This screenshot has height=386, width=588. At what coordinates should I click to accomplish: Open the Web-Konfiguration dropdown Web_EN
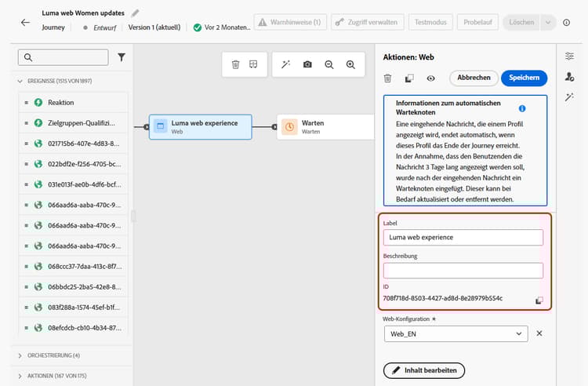point(456,334)
